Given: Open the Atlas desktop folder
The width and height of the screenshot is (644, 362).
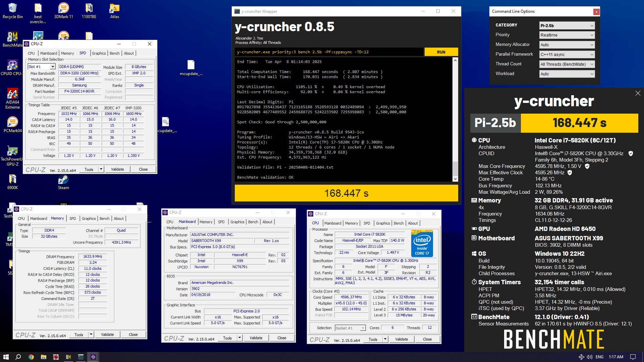Looking at the screenshot, I should pyautogui.click(x=115, y=11).
